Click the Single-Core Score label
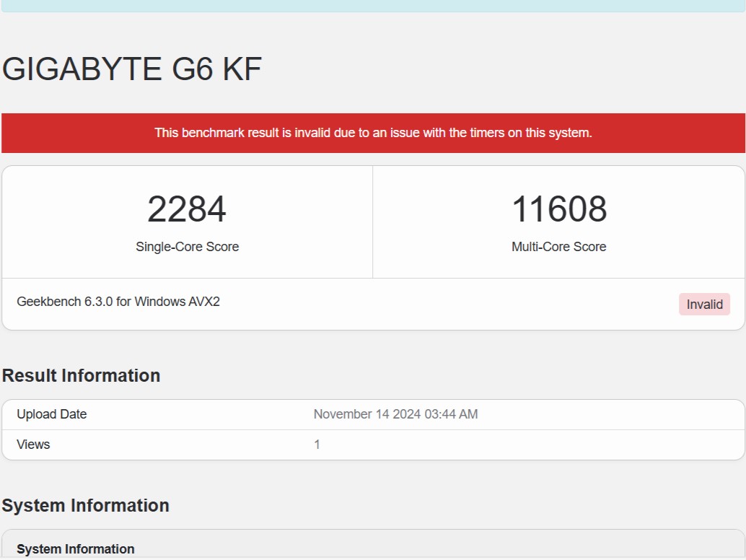Viewport: 746px width, 560px height. point(187,247)
